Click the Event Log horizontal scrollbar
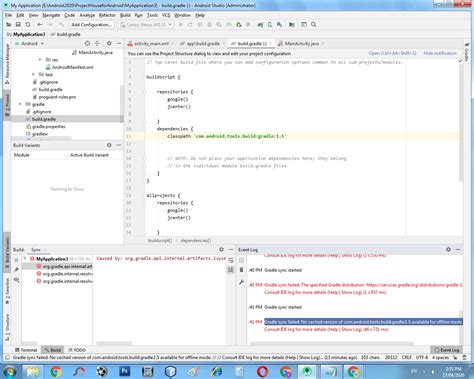The width and height of the screenshot is (474, 379). click(x=332, y=343)
